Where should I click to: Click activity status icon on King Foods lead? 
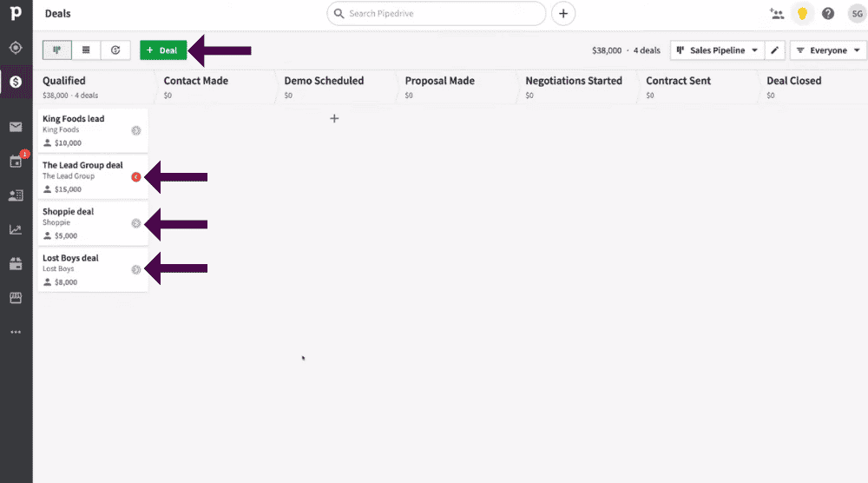(x=135, y=130)
